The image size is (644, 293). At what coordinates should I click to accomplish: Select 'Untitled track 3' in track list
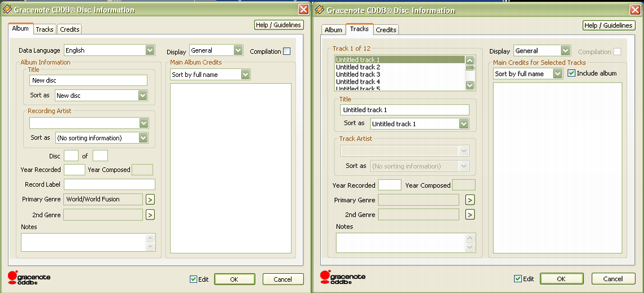tap(399, 75)
